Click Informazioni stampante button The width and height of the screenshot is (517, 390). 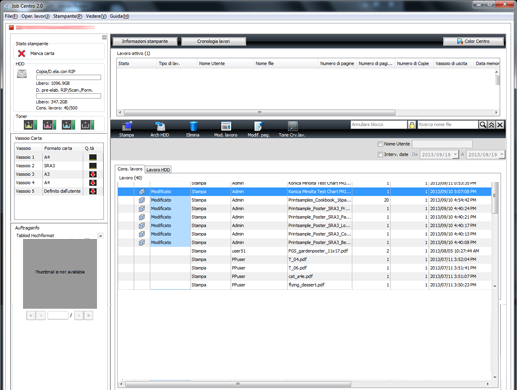tap(145, 41)
